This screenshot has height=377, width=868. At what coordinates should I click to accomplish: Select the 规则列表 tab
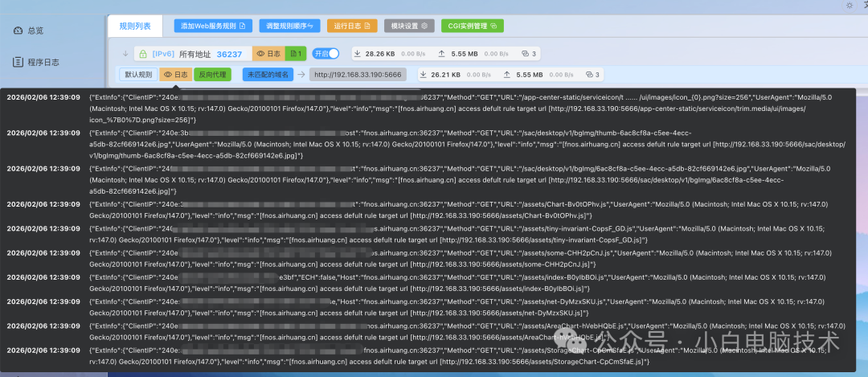coord(135,26)
